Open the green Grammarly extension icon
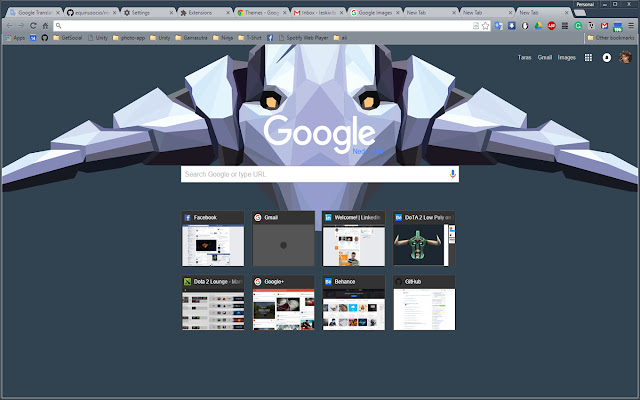 click(x=578, y=26)
